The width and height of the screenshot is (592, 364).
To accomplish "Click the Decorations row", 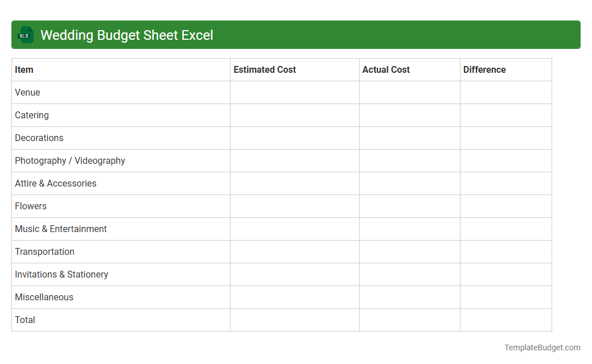I will coord(39,138).
